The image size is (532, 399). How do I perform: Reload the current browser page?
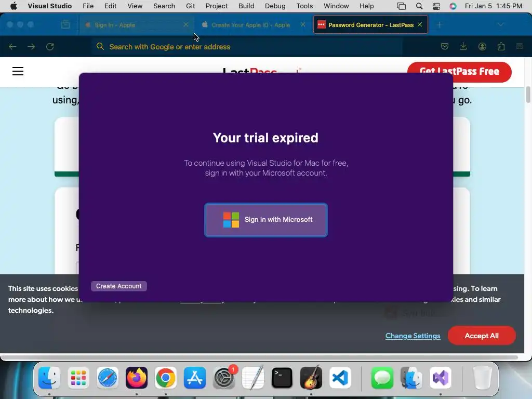(50, 47)
